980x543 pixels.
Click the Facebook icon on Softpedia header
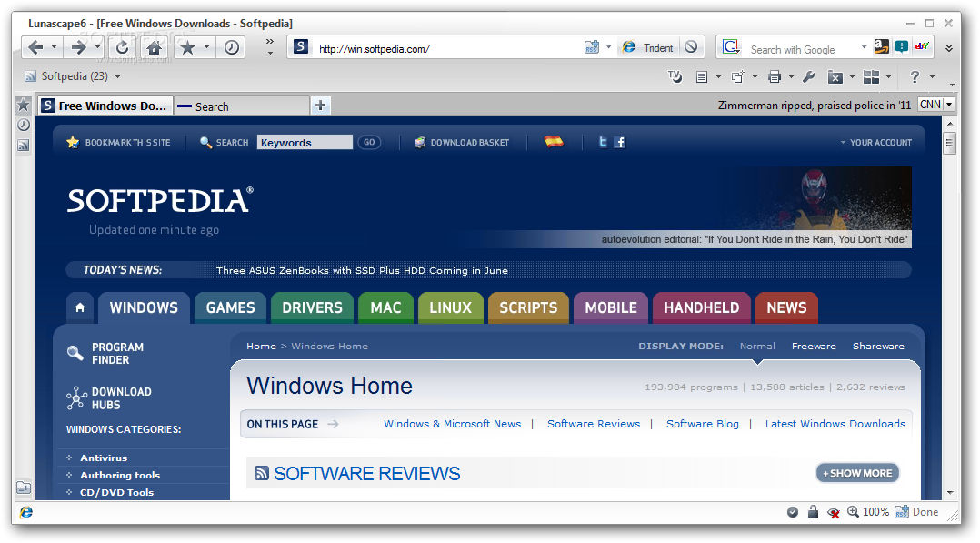[x=619, y=142]
